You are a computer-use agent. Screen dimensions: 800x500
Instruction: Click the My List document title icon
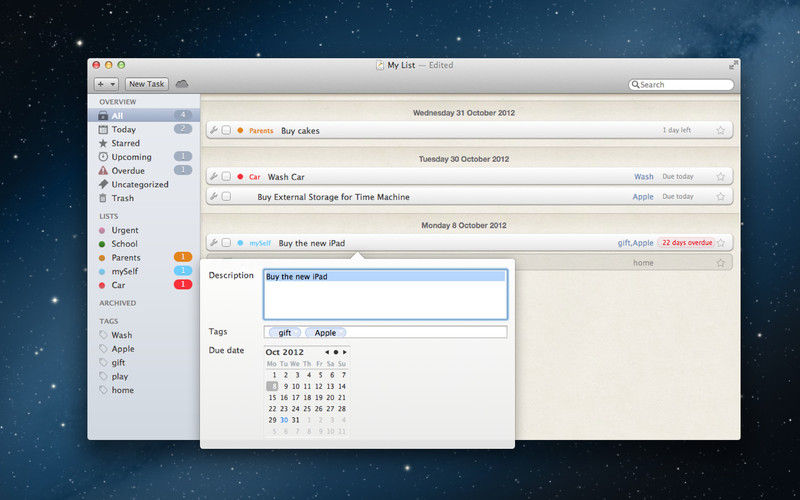[x=380, y=65]
